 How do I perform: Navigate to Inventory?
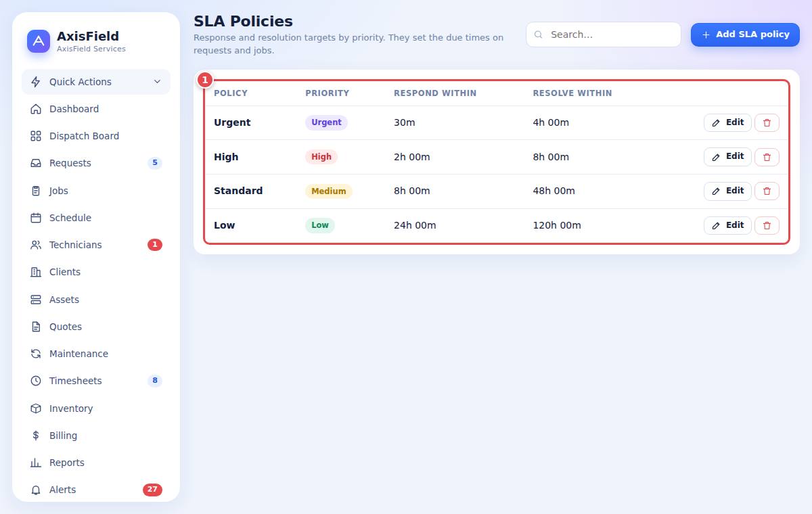point(96,408)
